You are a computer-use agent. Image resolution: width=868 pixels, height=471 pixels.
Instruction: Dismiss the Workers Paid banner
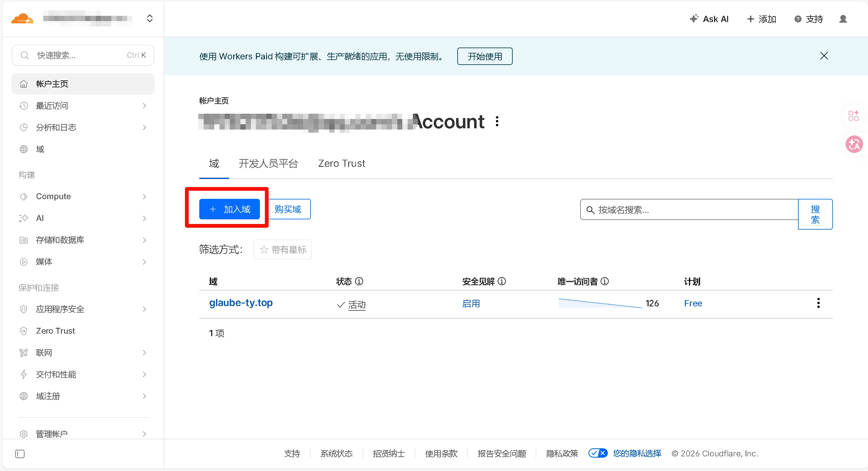click(824, 56)
